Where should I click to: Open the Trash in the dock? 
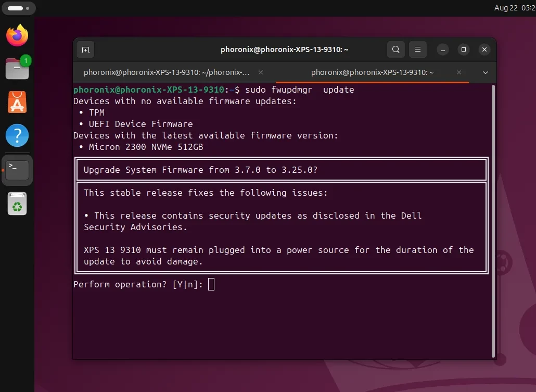click(x=17, y=204)
